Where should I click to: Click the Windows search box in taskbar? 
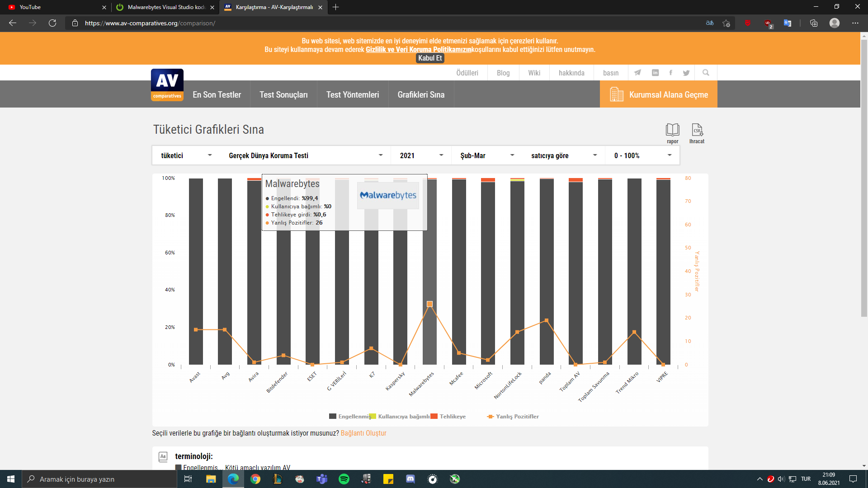point(99,479)
